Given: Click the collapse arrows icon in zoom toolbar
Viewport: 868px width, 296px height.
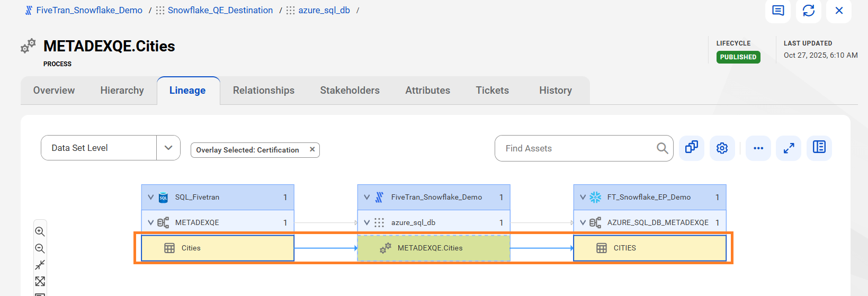Looking at the screenshot, I should pyautogui.click(x=40, y=265).
